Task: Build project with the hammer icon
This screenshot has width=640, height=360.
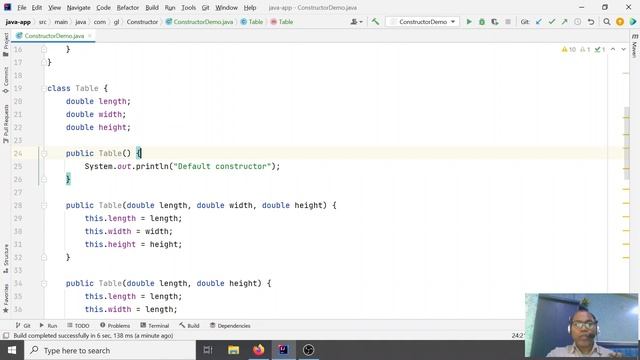Action: (x=375, y=22)
